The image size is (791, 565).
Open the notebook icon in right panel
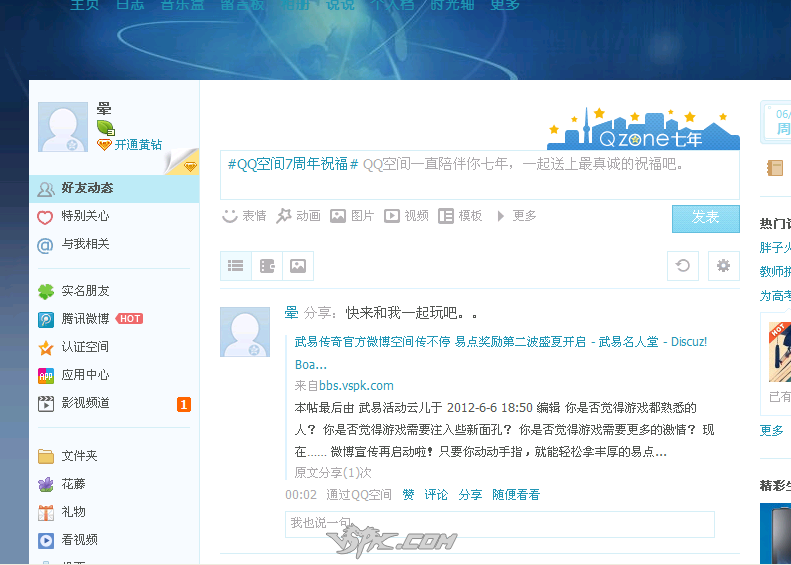[774, 168]
